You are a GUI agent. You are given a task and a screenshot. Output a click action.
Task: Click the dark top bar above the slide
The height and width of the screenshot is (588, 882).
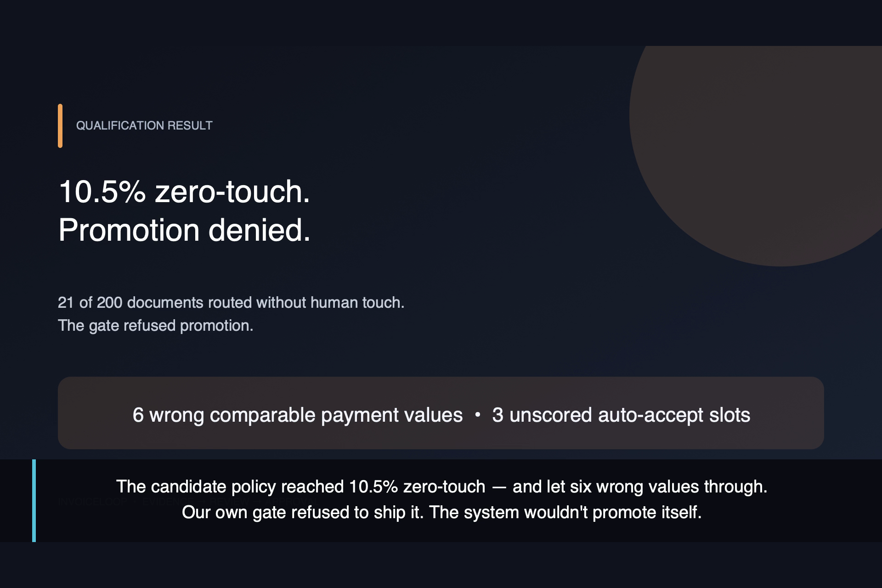tap(441, 23)
